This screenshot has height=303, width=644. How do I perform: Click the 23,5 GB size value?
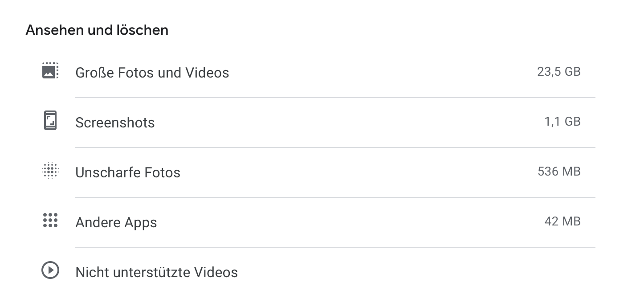click(x=559, y=72)
